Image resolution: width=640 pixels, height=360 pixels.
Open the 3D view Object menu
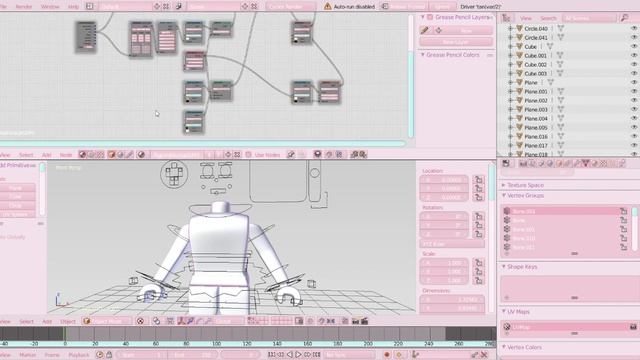(68, 322)
